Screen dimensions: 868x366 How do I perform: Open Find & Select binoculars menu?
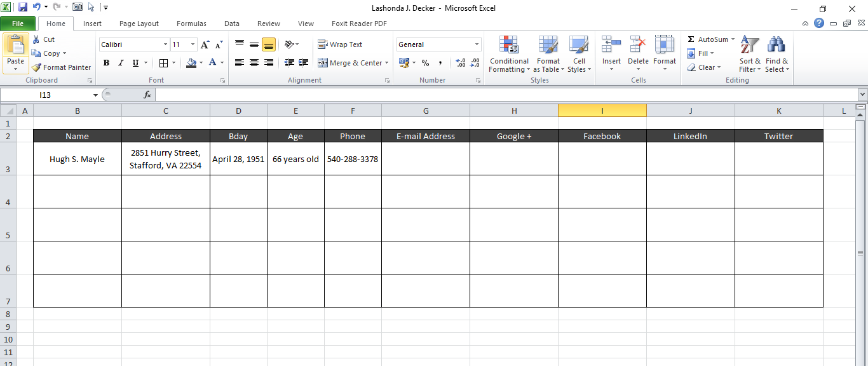tap(776, 55)
